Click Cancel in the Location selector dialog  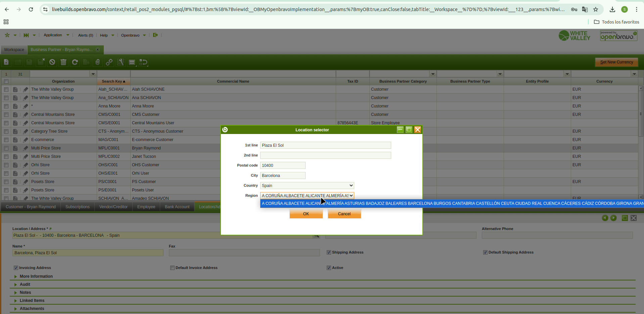[344, 214]
